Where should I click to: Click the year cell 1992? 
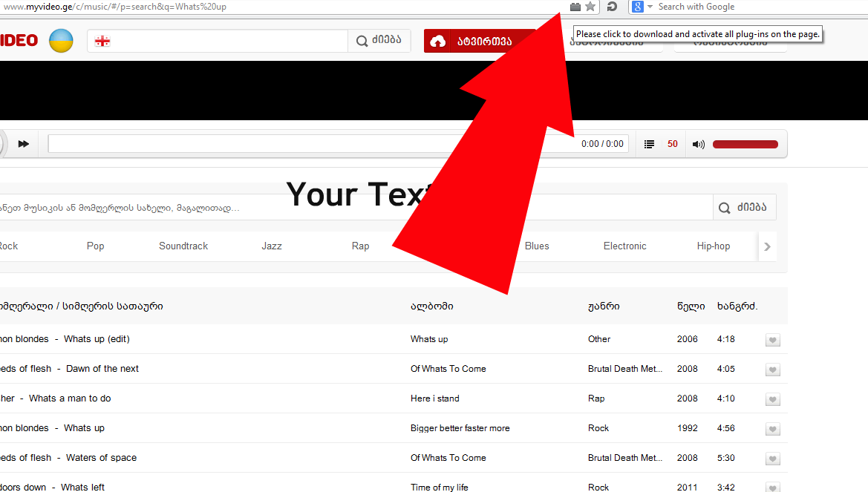coord(687,428)
